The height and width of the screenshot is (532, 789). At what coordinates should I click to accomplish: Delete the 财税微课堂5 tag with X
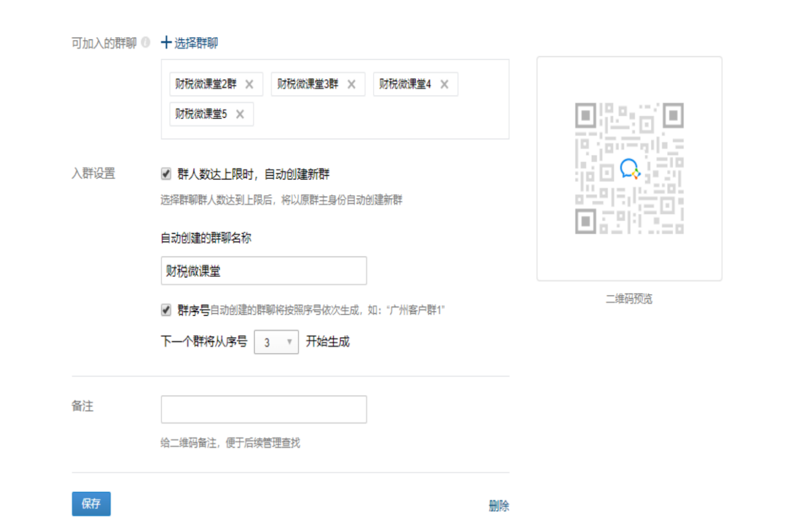[x=240, y=114]
